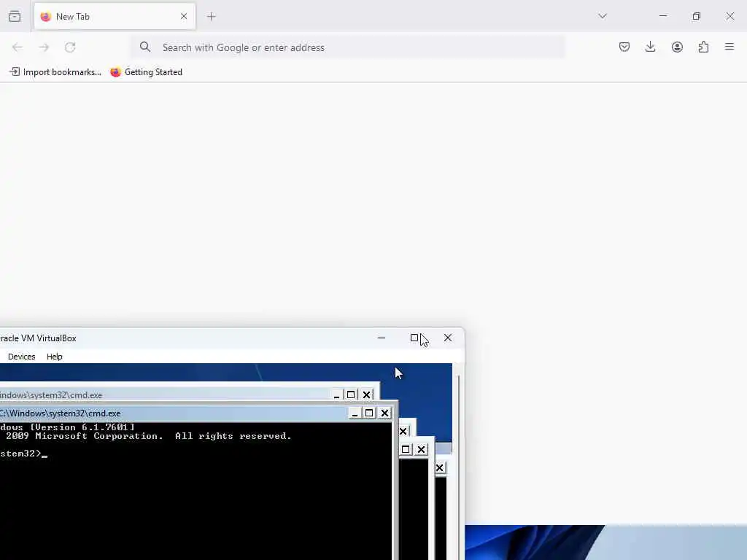Screen dimensions: 747x560
Task: Maximize the Oracle VM VirtualBox window
Action: pyautogui.click(x=414, y=338)
